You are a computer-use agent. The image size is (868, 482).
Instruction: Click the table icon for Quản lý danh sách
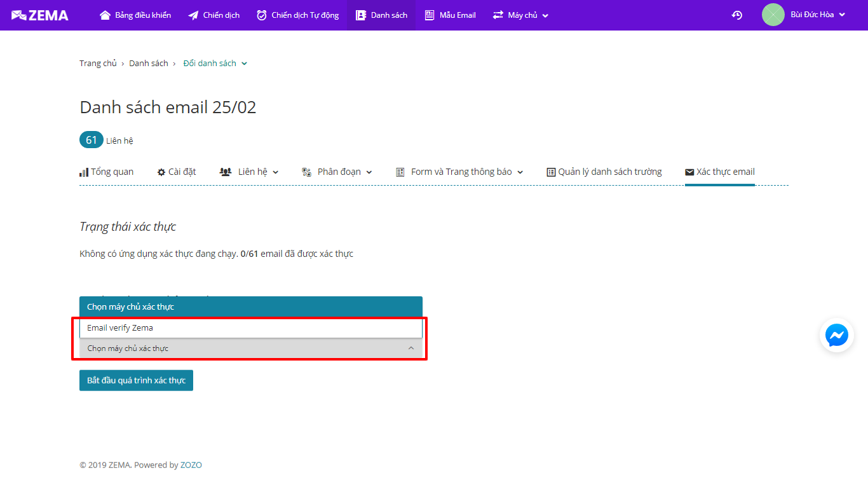(551, 172)
